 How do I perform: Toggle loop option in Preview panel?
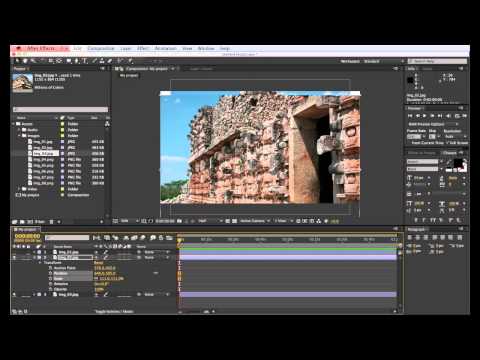point(457,116)
